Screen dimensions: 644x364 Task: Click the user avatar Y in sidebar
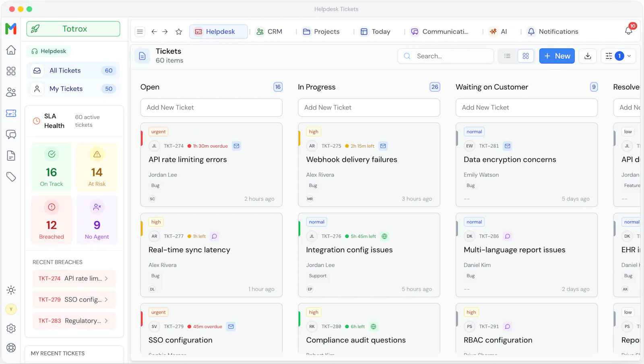tap(11, 309)
